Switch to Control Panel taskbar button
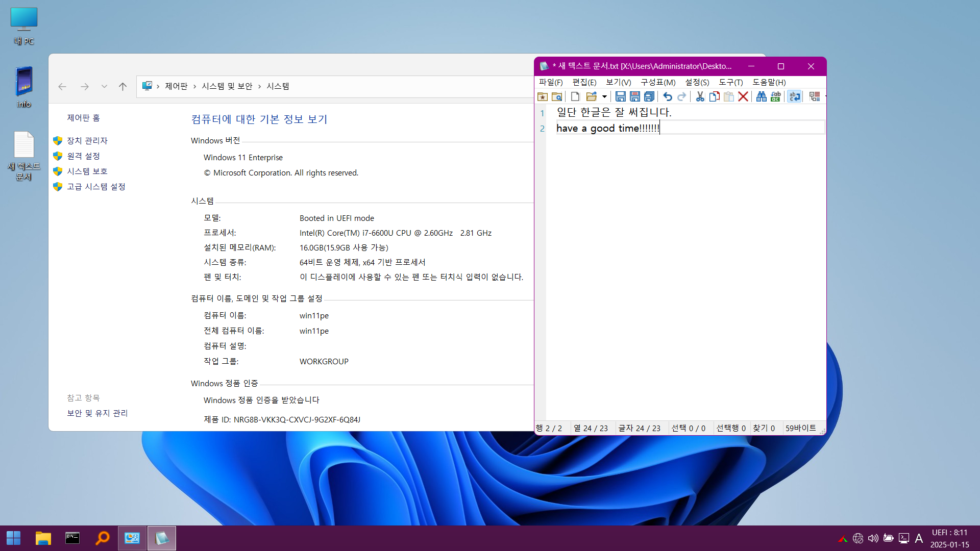The height and width of the screenshot is (551, 980). (132, 538)
